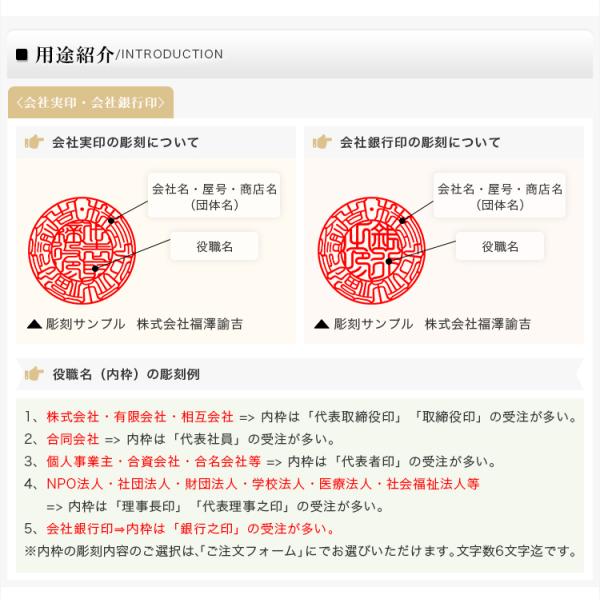Click red line 会社銀行印⇒内枠は「銀行之印」

tap(190, 529)
